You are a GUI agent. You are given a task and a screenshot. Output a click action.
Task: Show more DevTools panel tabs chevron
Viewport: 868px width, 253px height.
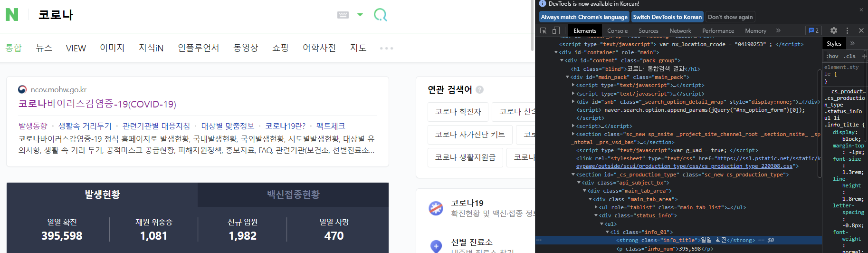(778, 30)
